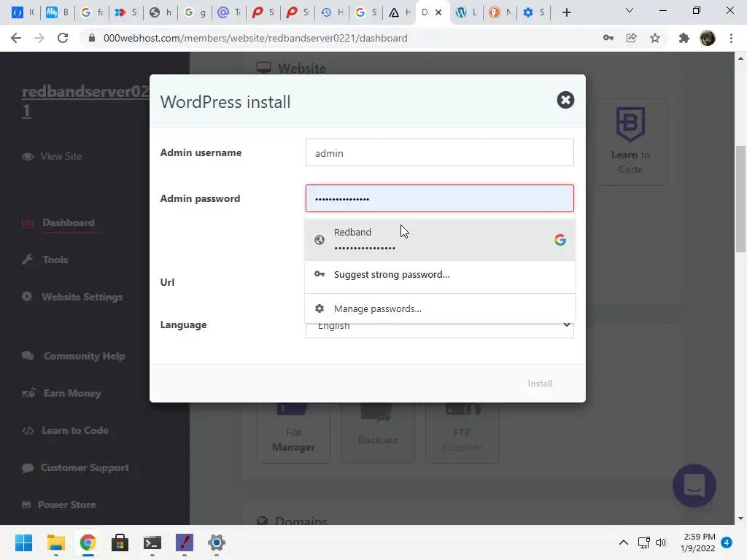Click the share page icon
The height and width of the screenshot is (560, 747).
point(632,38)
